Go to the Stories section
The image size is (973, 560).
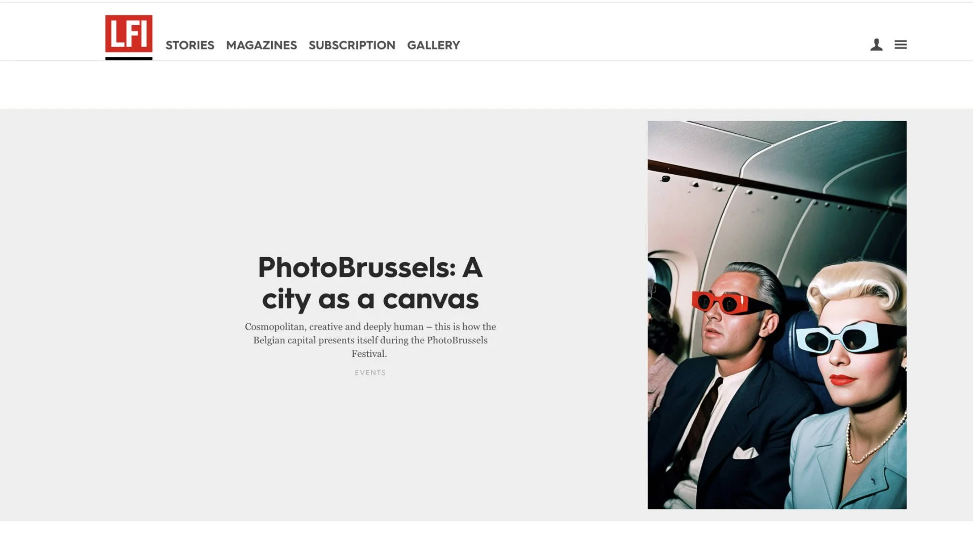click(x=190, y=45)
